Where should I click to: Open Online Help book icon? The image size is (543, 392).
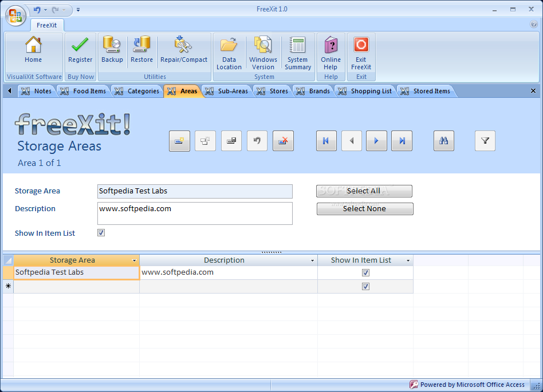click(330, 45)
